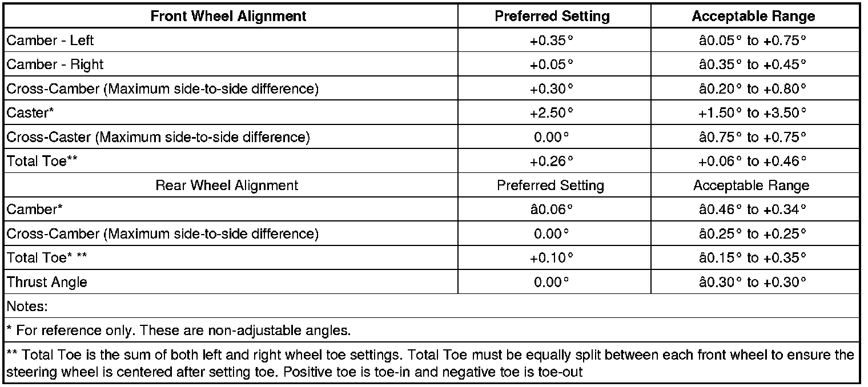The width and height of the screenshot is (868, 387).
Task: Select the +0.35° preferred setting value
Action: click(x=551, y=41)
